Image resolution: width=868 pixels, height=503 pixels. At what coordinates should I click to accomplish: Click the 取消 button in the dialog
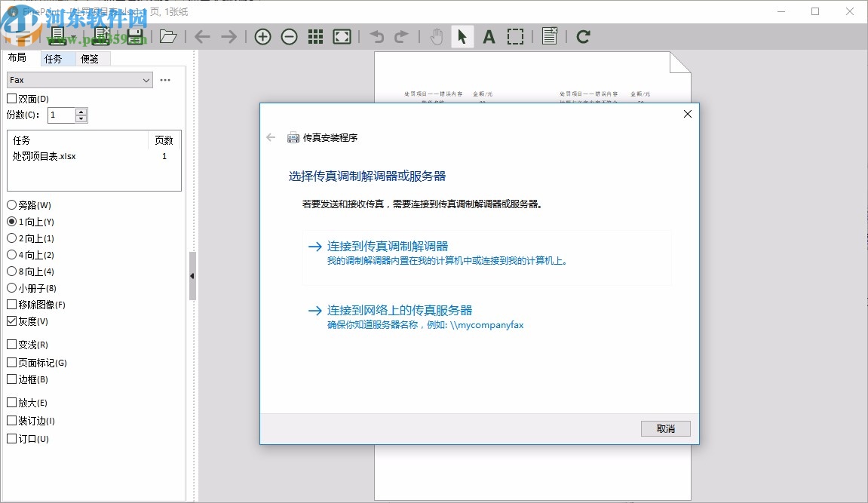click(x=665, y=428)
